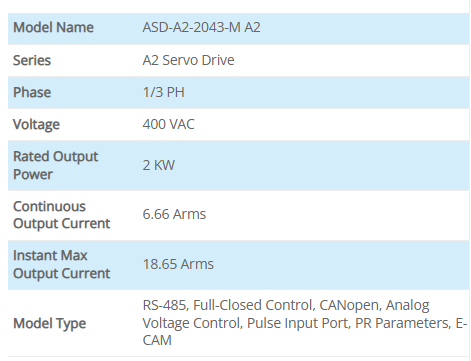Click the Series row label
The image size is (471, 361).
(32, 60)
